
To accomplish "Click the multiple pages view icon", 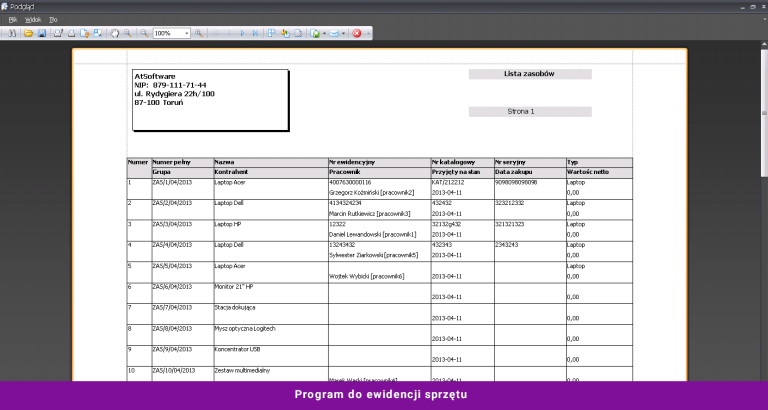I will [272, 33].
